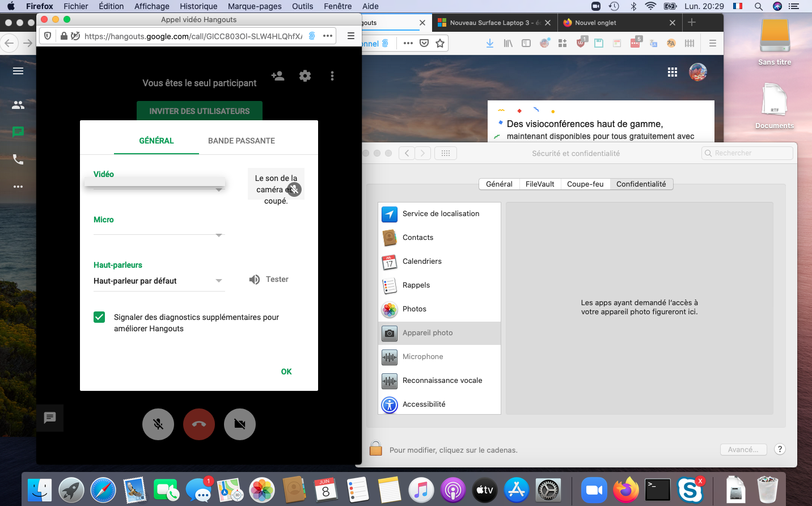The height and width of the screenshot is (506, 812).
Task: Select Reconnaissance vocale in privacy list
Action: click(439, 381)
